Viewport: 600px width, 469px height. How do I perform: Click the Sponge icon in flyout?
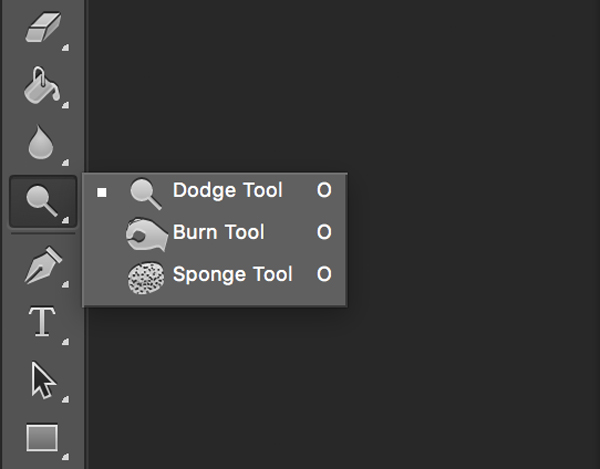point(146,275)
